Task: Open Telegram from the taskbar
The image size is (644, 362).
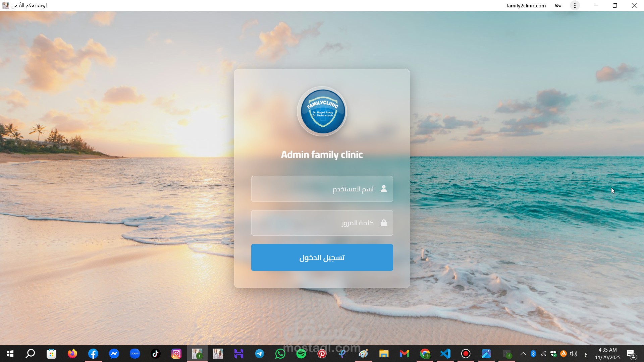Action: tap(260, 354)
